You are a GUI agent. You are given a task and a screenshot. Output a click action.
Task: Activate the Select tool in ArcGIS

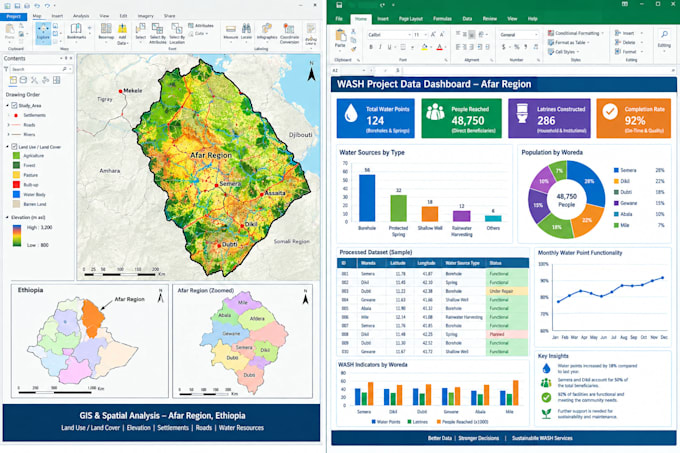pyautogui.click(x=141, y=32)
